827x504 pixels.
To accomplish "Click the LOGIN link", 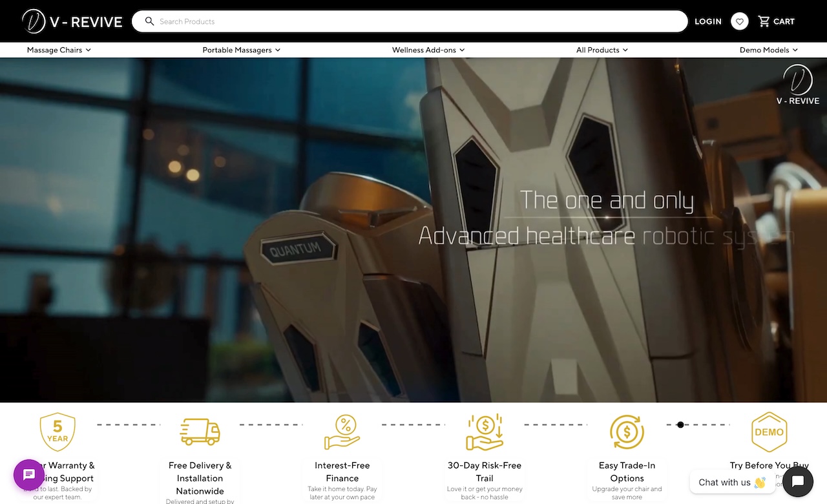I will (x=708, y=21).
